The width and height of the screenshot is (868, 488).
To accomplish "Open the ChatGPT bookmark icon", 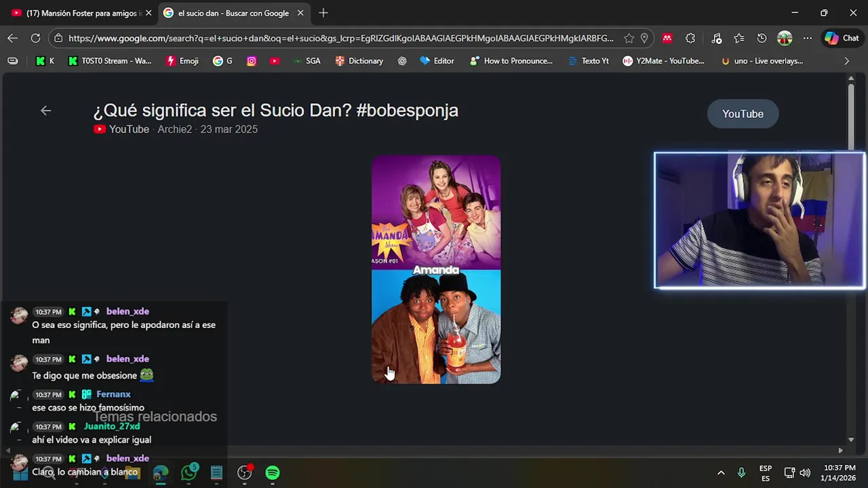I will [x=402, y=61].
